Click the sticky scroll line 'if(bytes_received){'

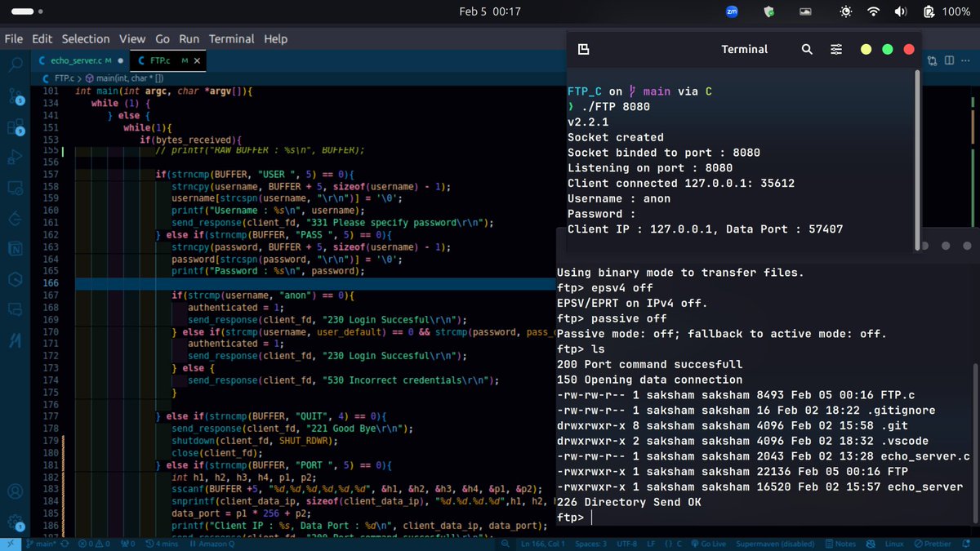(191, 140)
